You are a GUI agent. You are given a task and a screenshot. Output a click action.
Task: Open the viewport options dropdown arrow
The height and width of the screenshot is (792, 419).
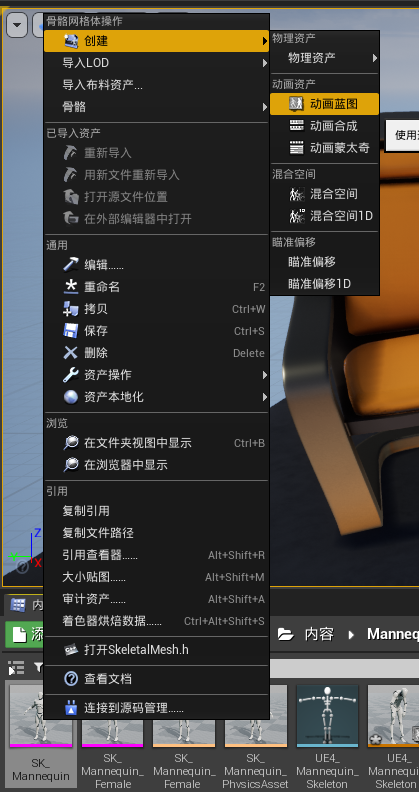[x=17, y=25]
